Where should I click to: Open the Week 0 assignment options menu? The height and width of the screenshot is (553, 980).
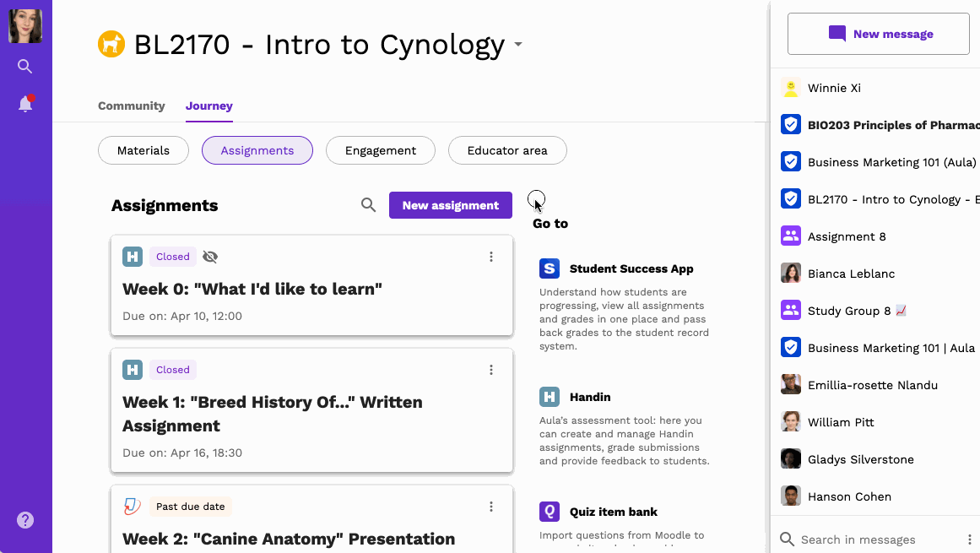[491, 257]
